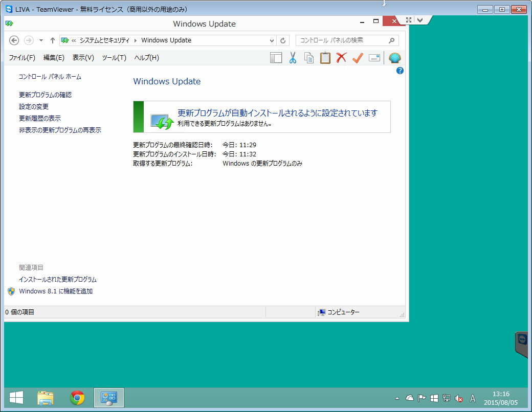Open recent locations dropdown arrow
532x412 pixels.
(x=41, y=40)
